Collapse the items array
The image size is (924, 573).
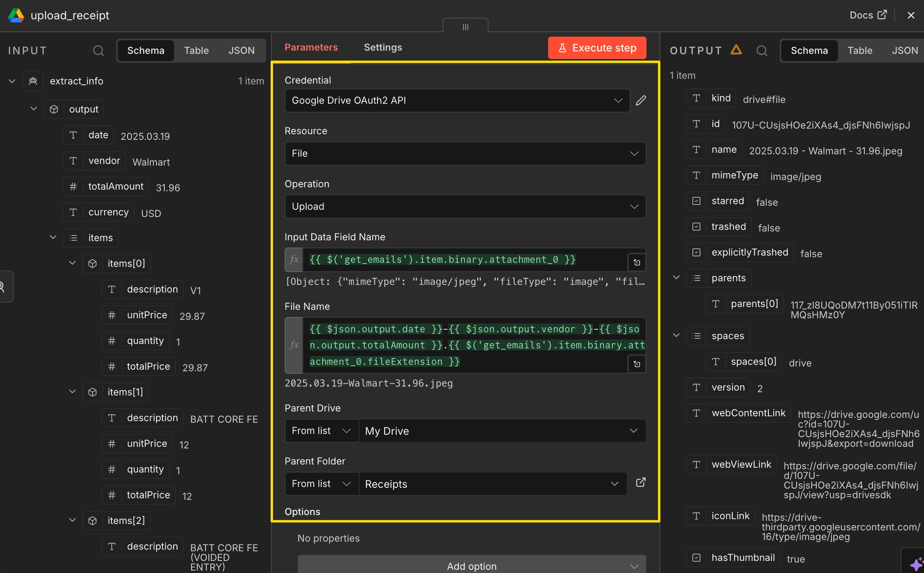point(53,237)
